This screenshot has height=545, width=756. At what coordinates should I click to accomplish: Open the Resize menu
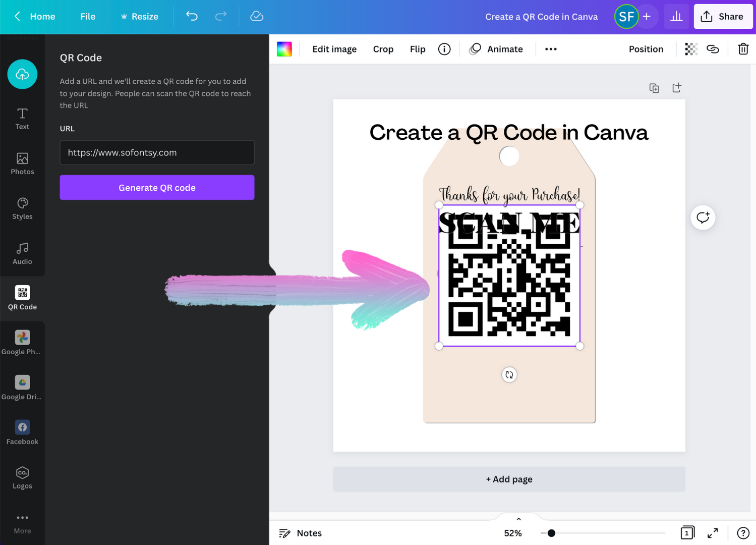pyautogui.click(x=140, y=17)
